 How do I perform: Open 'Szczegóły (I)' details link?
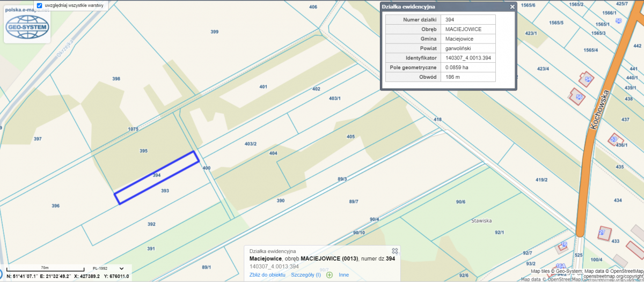click(x=305, y=275)
